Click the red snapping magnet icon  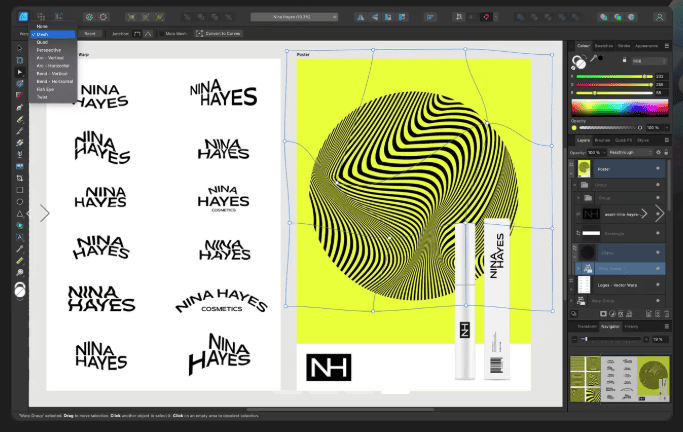[486, 17]
